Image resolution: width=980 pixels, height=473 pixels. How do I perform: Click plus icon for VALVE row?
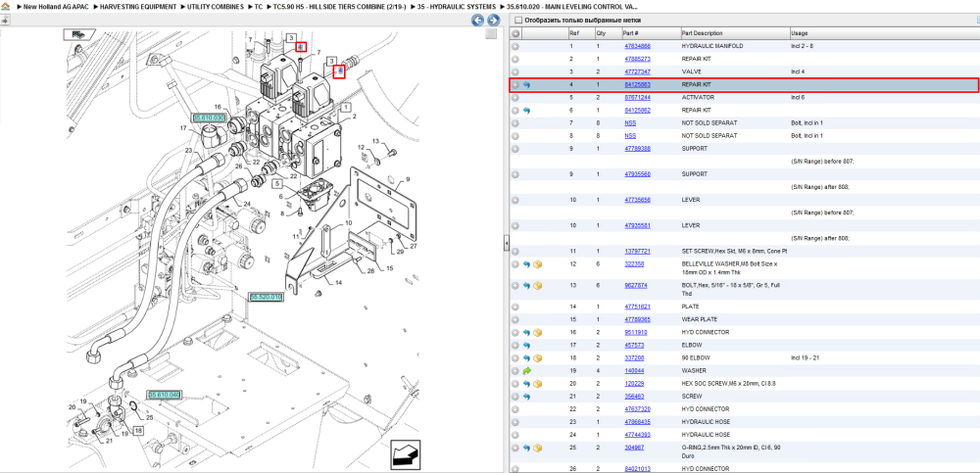(515, 71)
